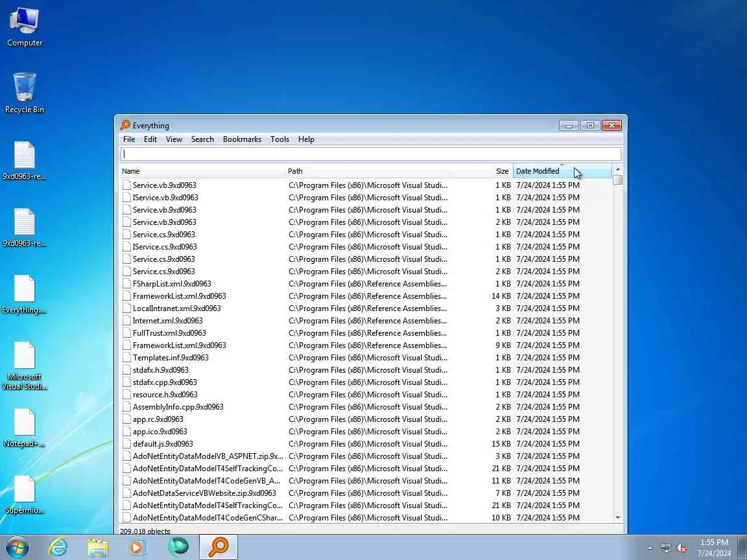The height and width of the screenshot is (560, 747).
Task: Open the Bookmarks menu
Action: click(x=242, y=139)
